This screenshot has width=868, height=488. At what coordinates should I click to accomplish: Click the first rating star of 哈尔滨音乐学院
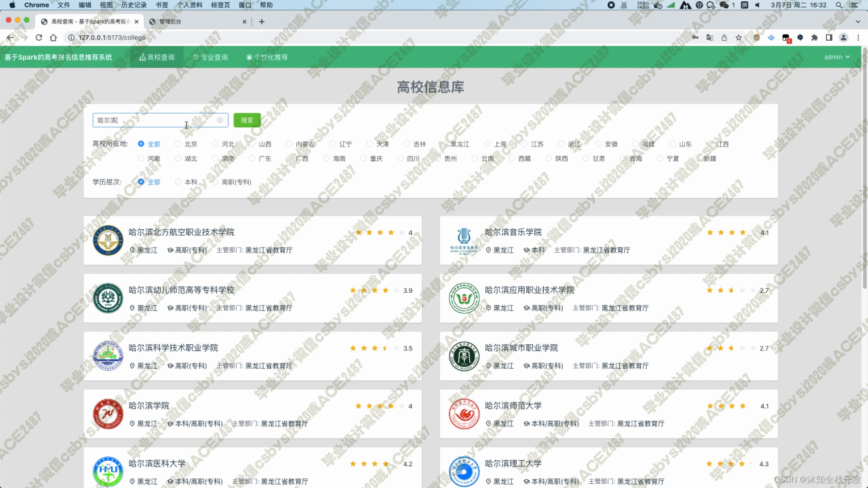pyautogui.click(x=710, y=232)
